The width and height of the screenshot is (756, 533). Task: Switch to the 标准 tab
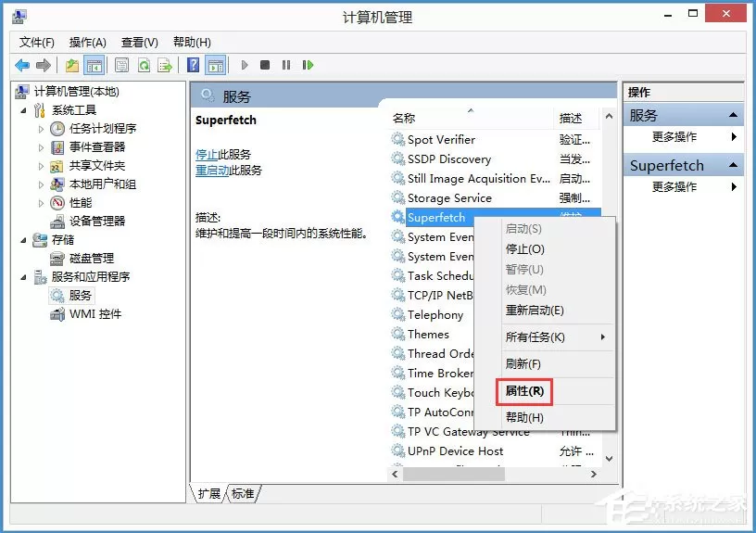pos(243,493)
